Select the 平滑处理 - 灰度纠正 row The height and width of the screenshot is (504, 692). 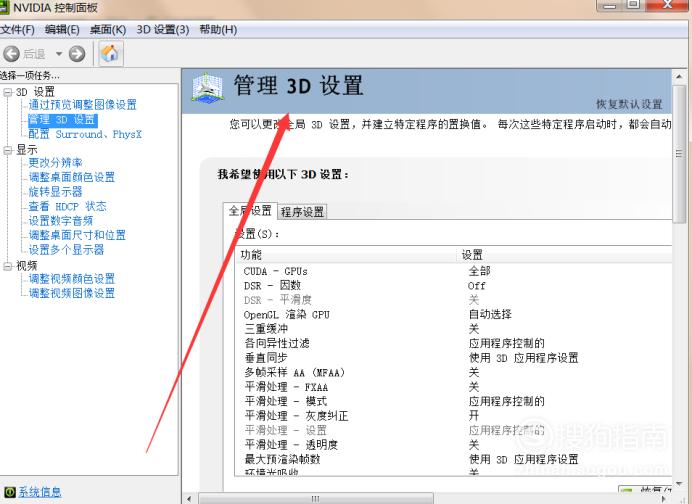tap(454, 416)
